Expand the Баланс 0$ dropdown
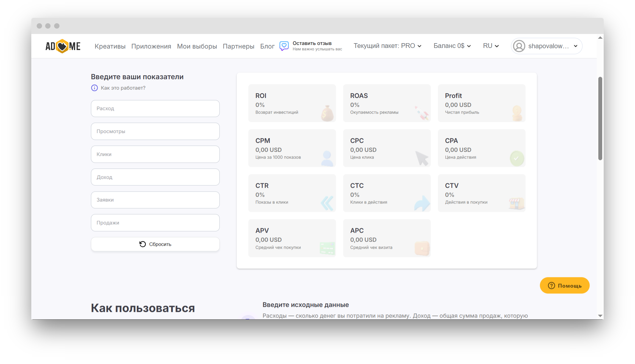The width and height of the screenshot is (635, 364). (452, 46)
